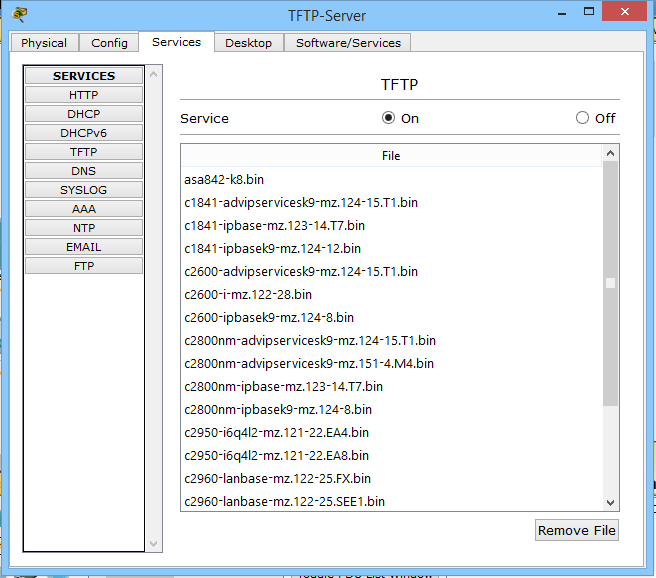
Task: Select the SYSLOG service
Action: 84,190
